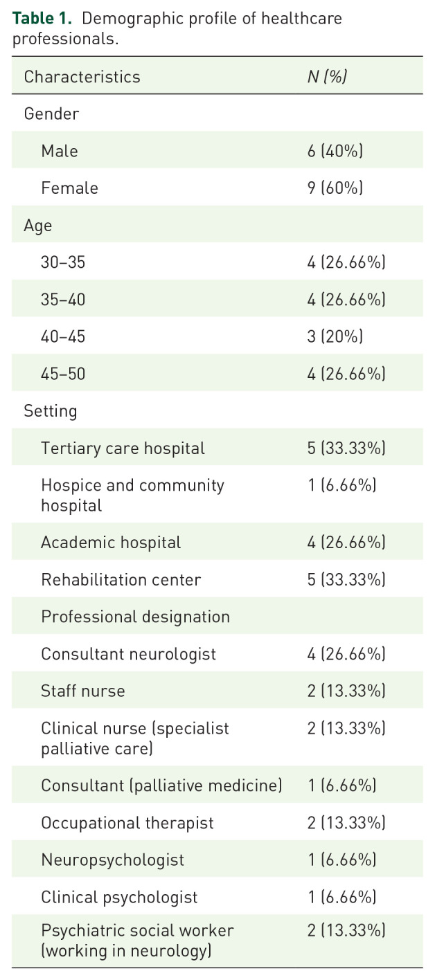Select the 'Gender' section heading
The image size is (435, 980).
click(51, 114)
